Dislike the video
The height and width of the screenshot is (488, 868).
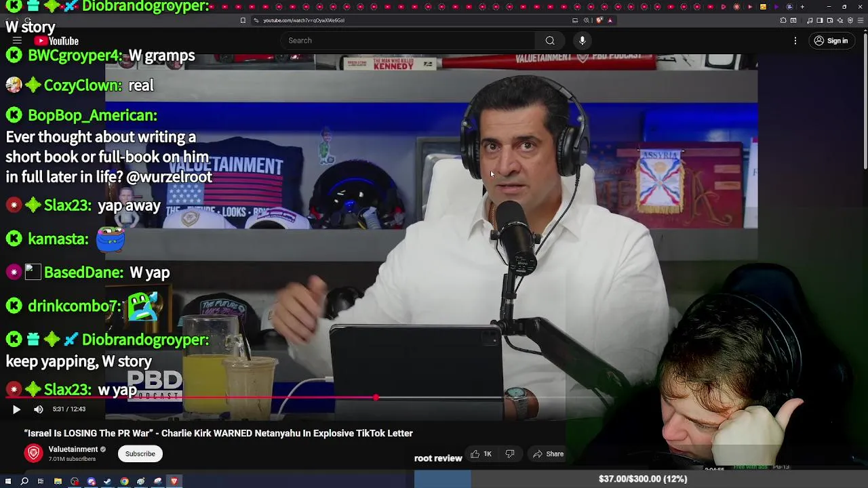(510, 454)
